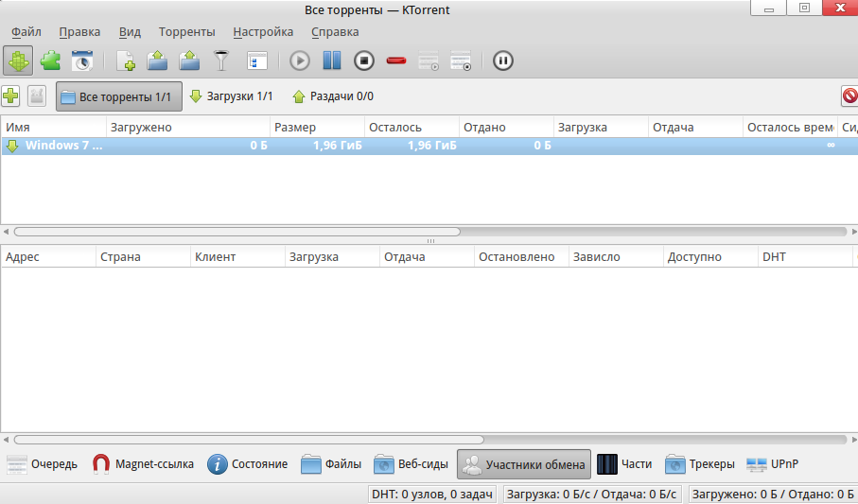Image resolution: width=858 pixels, height=504 pixels.
Task: Click the red prohibited icon at right
Action: click(849, 96)
